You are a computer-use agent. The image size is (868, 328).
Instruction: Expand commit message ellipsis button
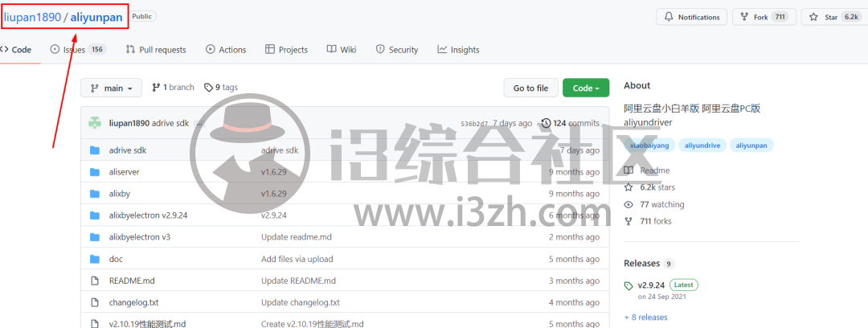[199, 124]
